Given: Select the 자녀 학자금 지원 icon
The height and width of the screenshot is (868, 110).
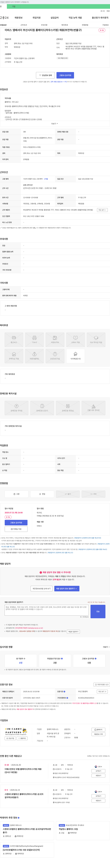Looking at the screenshot, I should tap(96, 340).
